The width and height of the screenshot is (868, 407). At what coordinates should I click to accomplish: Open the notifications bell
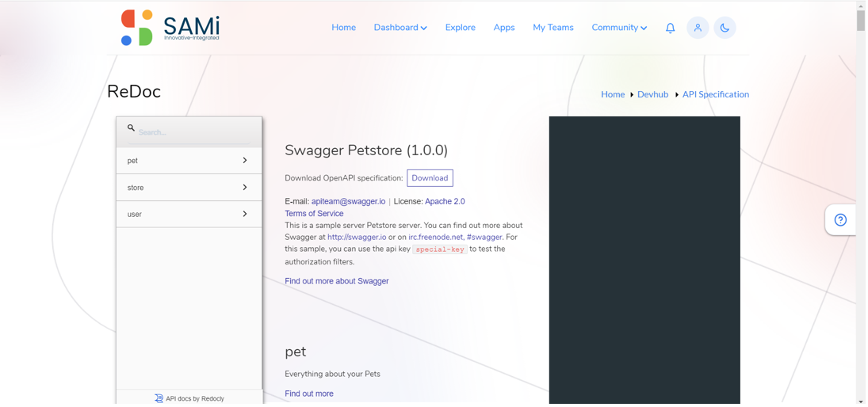click(x=671, y=28)
